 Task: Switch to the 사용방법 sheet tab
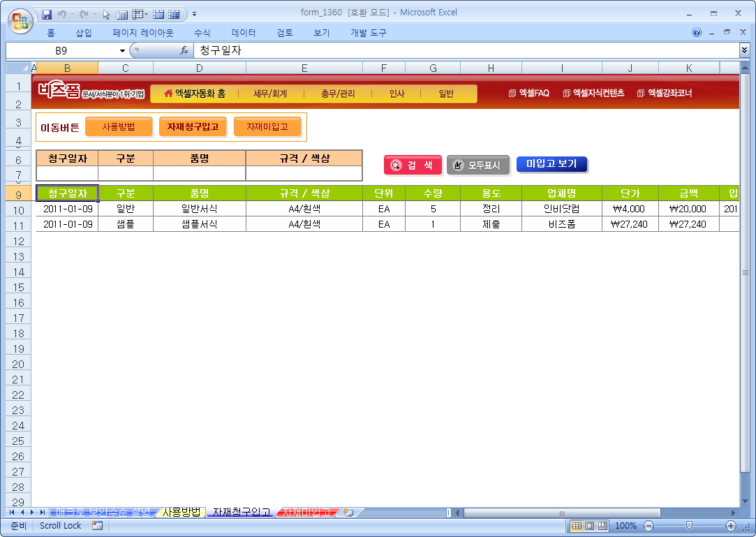coord(181,513)
